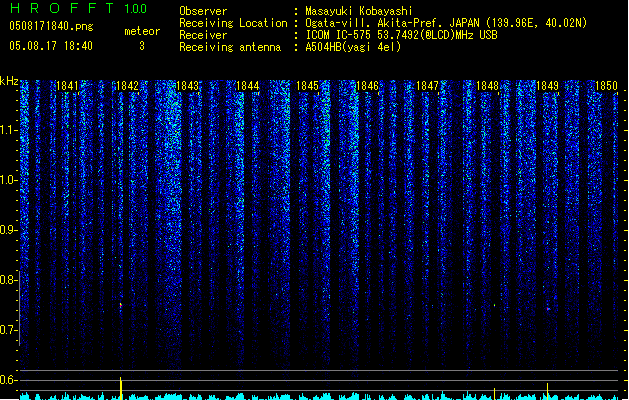This screenshot has height=400, width=629.
Task: Click the 1849 time marker
Action: click(x=547, y=86)
